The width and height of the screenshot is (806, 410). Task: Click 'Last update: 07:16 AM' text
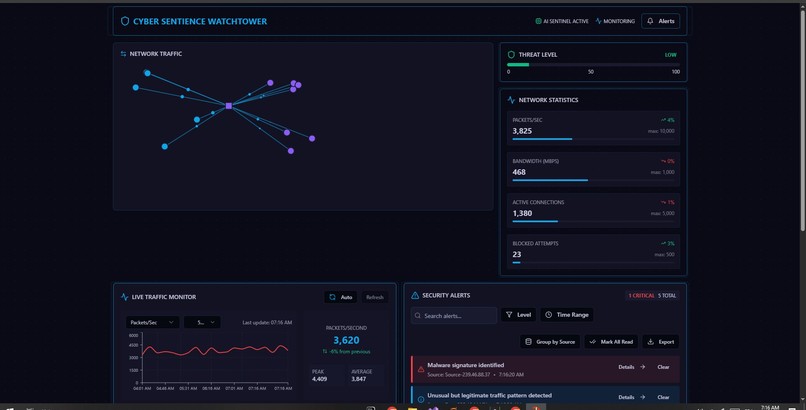[267, 323]
